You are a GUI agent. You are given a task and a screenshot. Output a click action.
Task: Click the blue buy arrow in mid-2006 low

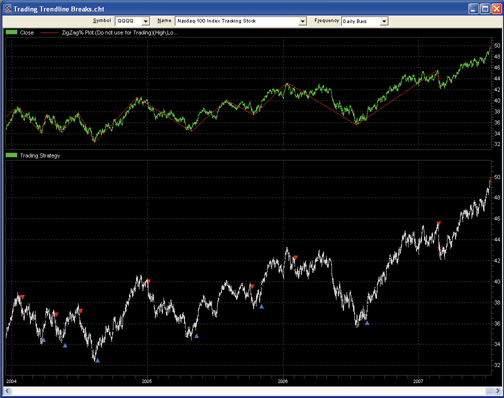pyautogui.click(x=367, y=323)
